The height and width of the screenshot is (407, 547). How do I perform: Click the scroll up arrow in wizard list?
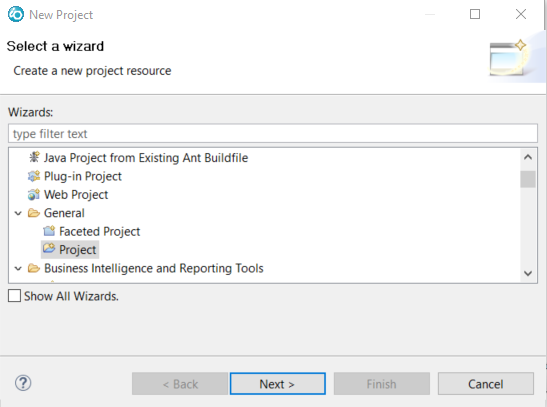(528, 157)
